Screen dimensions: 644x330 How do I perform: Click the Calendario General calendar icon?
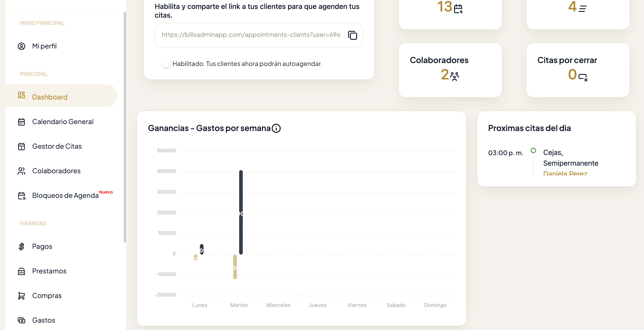pos(21,122)
